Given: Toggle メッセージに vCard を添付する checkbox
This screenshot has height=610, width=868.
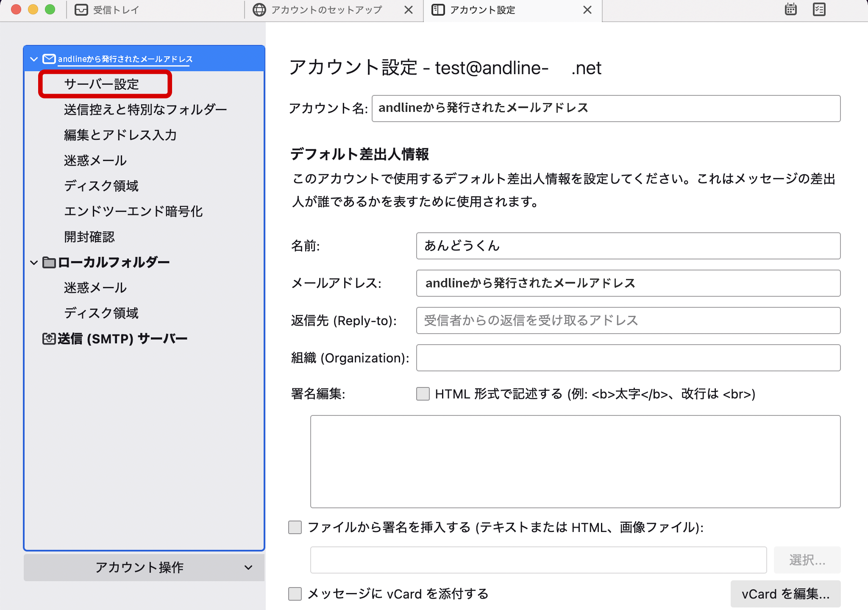Looking at the screenshot, I should point(295,594).
